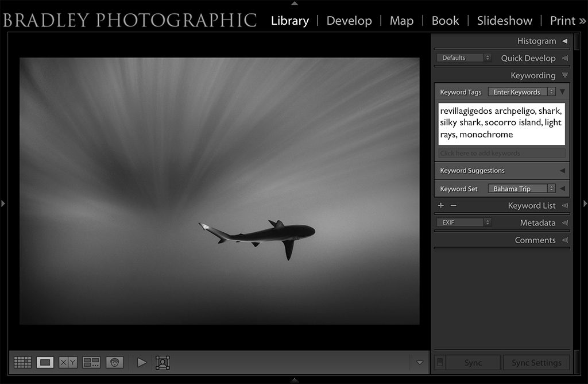
Task: Open Defaults preset dropdown
Action: click(464, 57)
